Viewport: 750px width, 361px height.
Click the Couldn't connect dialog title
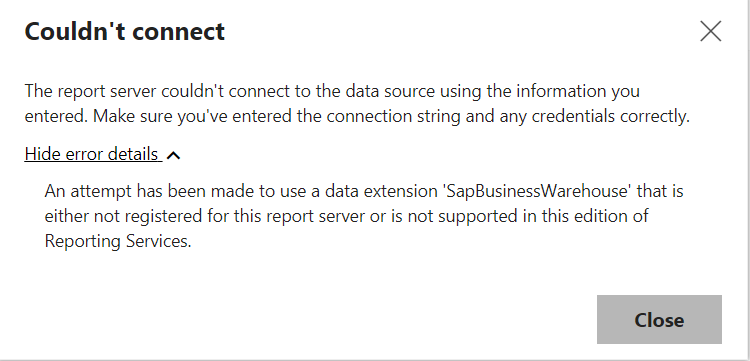coord(125,32)
